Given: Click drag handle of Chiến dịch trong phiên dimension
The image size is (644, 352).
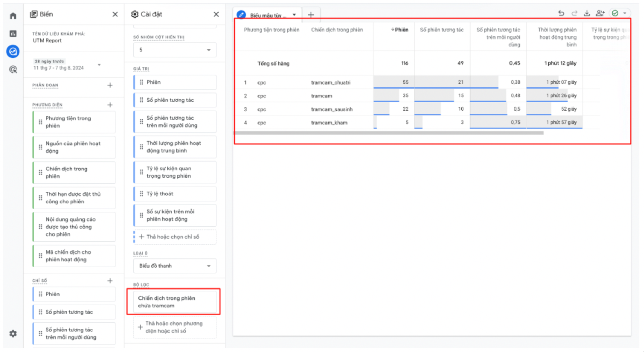Looking at the screenshot, I should (40, 172).
